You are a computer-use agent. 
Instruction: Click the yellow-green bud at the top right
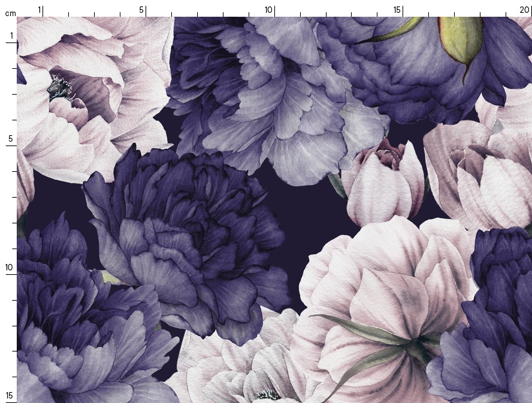click(461, 39)
